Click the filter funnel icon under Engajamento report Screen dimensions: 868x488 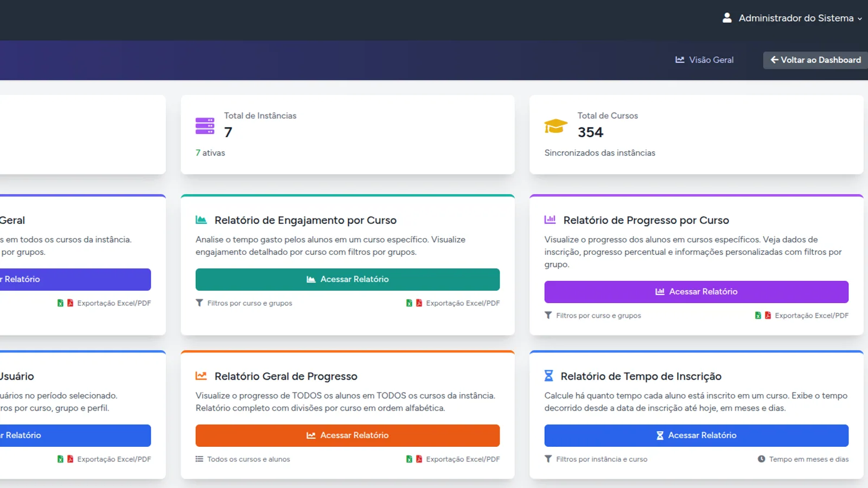pyautogui.click(x=200, y=303)
